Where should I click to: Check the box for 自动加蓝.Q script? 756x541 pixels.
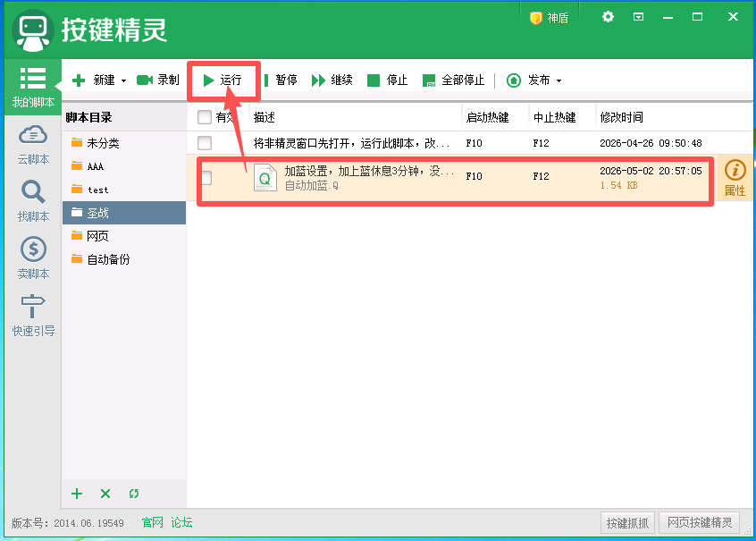pyautogui.click(x=206, y=178)
